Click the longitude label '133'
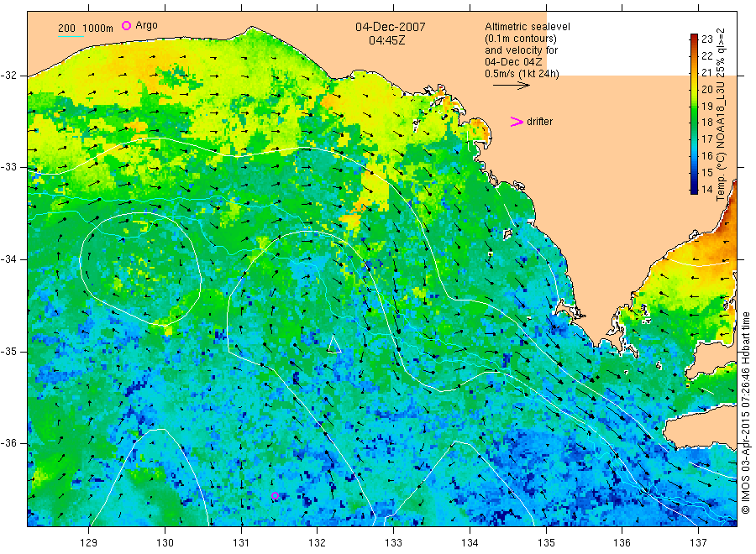Image resolution: width=756 pixels, height=554 pixels. tap(393, 543)
